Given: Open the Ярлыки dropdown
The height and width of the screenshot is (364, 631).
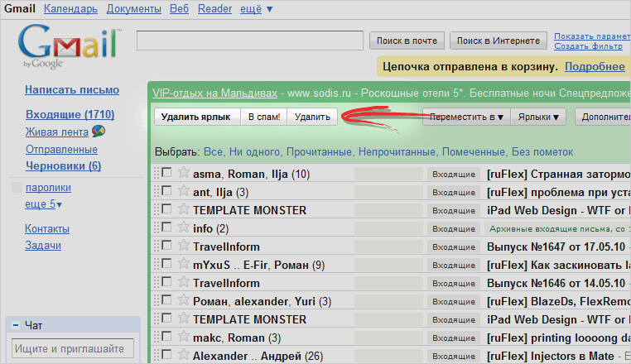Looking at the screenshot, I should (538, 117).
